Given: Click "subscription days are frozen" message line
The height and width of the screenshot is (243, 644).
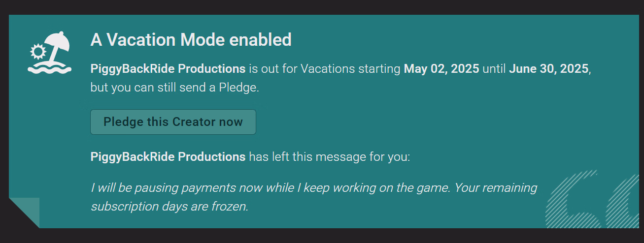Looking at the screenshot, I should point(169,206).
